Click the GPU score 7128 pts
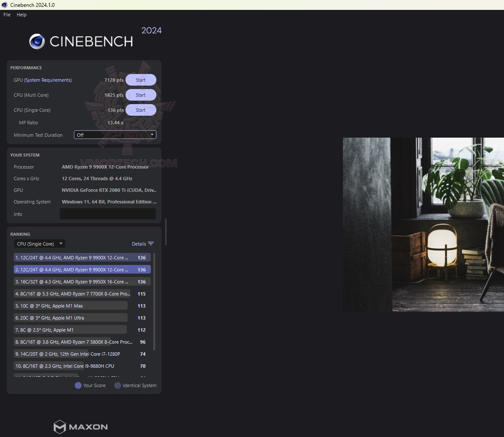The height and width of the screenshot is (437, 504). (x=114, y=80)
